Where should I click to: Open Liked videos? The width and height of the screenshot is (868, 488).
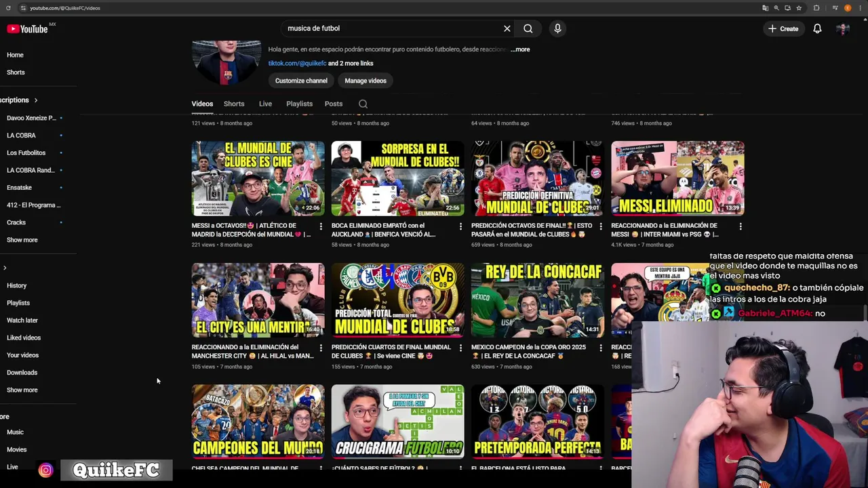point(24,338)
